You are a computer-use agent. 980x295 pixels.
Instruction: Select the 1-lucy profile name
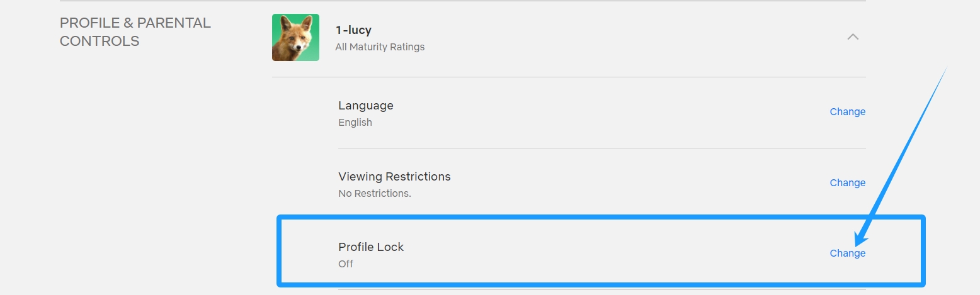tap(353, 30)
